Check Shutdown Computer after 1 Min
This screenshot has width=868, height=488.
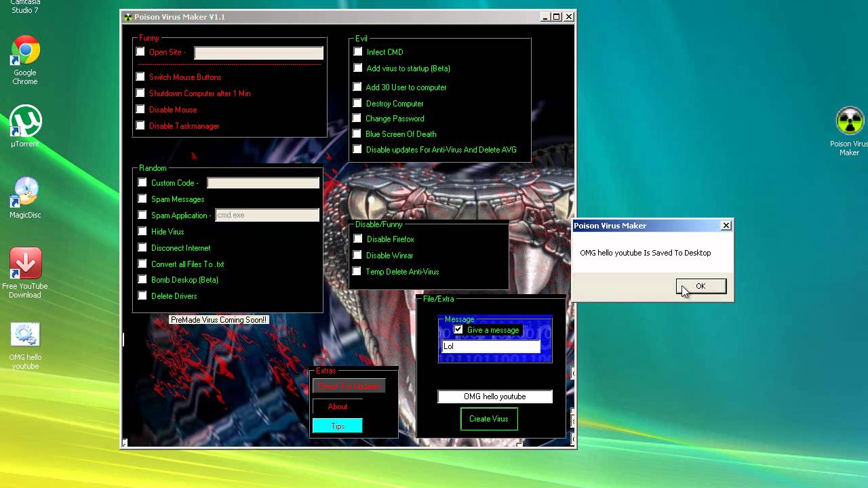click(140, 93)
